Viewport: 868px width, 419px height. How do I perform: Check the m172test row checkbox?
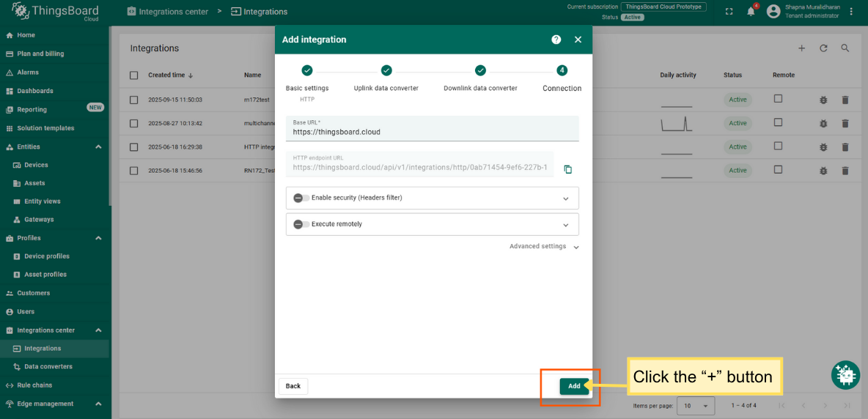pyautogui.click(x=133, y=100)
